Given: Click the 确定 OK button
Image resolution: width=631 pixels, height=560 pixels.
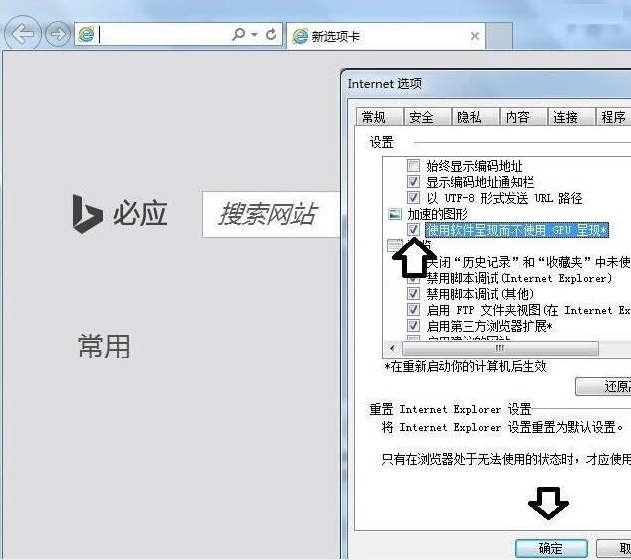Looking at the screenshot, I should tap(551, 548).
